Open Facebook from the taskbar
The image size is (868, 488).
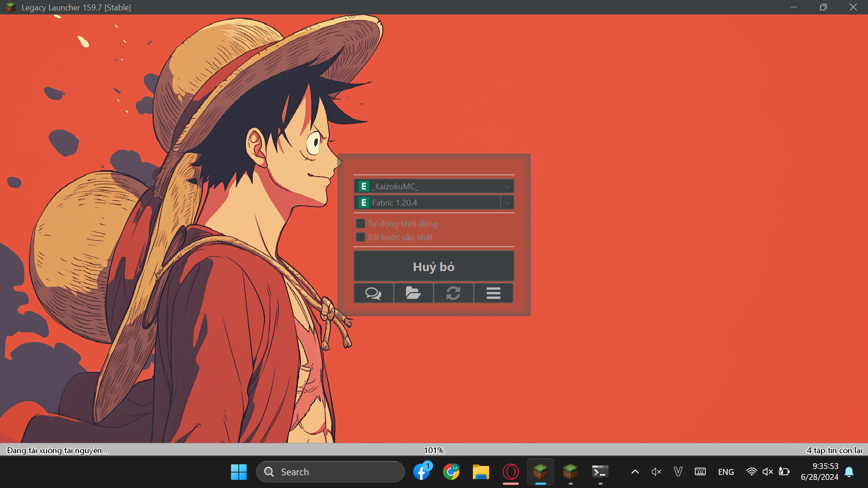click(x=421, y=472)
